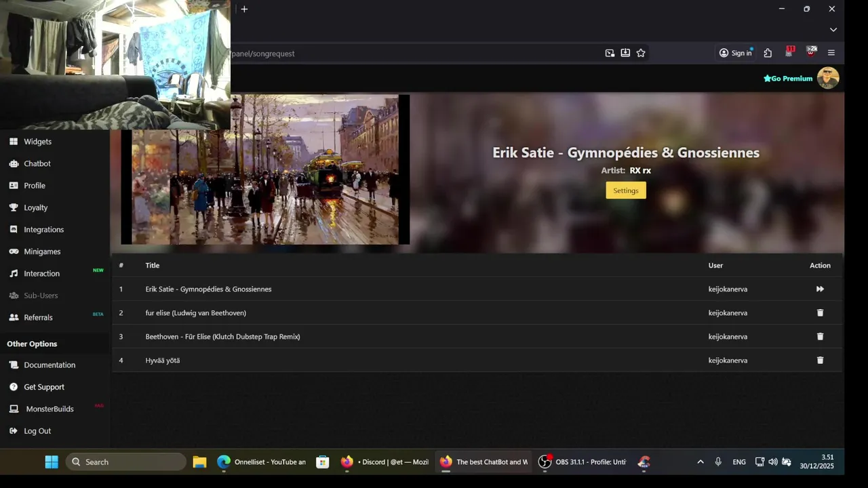The width and height of the screenshot is (868, 488).
Task: Click the microphone icon in system tray
Action: (x=718, y=462)
